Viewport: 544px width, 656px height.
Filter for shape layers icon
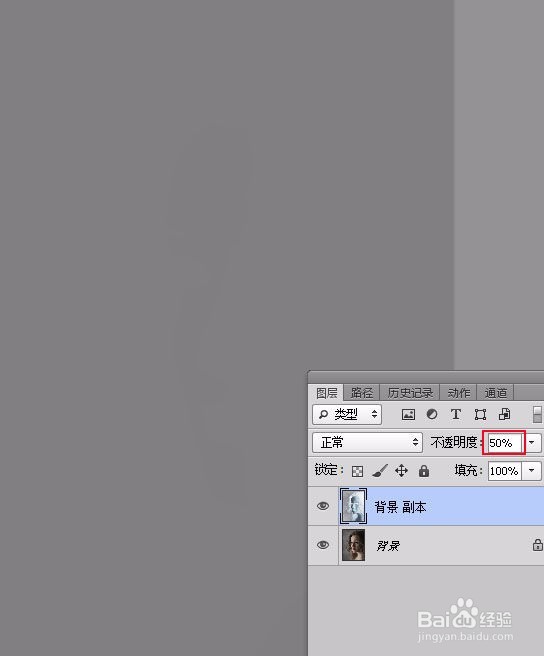tap(480, 414)
